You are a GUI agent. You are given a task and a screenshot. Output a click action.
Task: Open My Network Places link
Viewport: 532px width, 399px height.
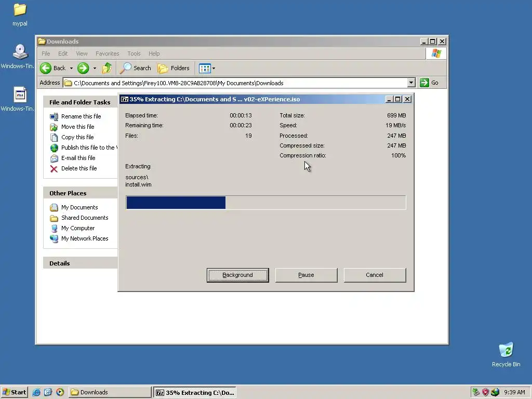click(x=85, y=238)
